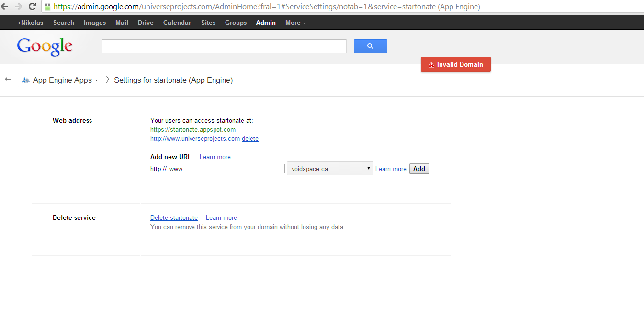This screenshot has width=644, height=309.
Task: Click the browser reload icon
Action: tap(33, 7)
